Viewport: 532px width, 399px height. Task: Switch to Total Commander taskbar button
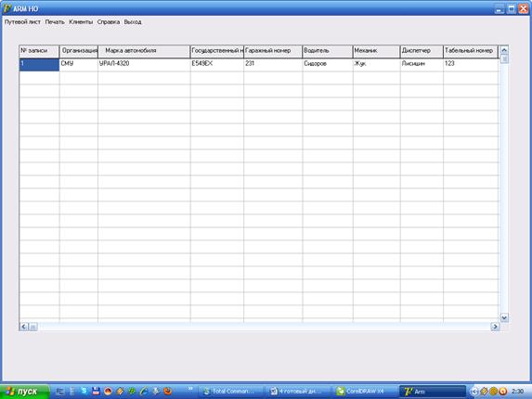point(230,392)
